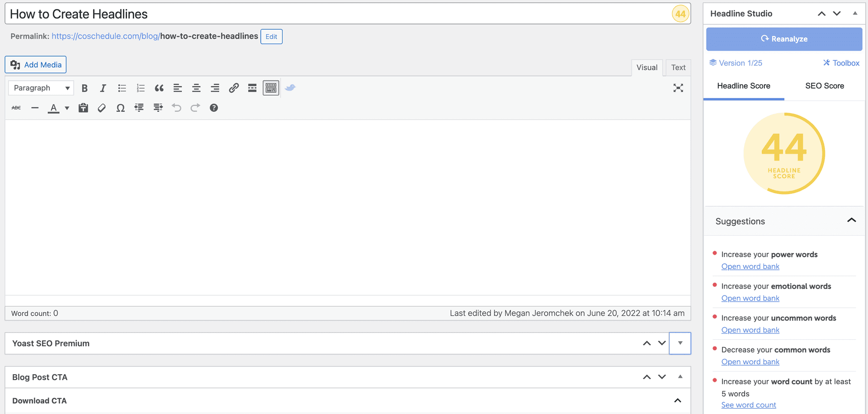Undo the last change
Image resolution: width=868 pixels, height=414 pixels.
tap(176, 108)
